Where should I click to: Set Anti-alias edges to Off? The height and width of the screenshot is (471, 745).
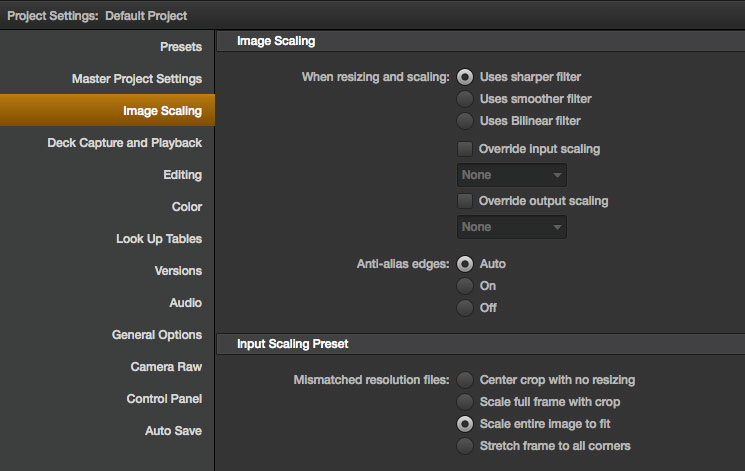(x=465, y=308)
